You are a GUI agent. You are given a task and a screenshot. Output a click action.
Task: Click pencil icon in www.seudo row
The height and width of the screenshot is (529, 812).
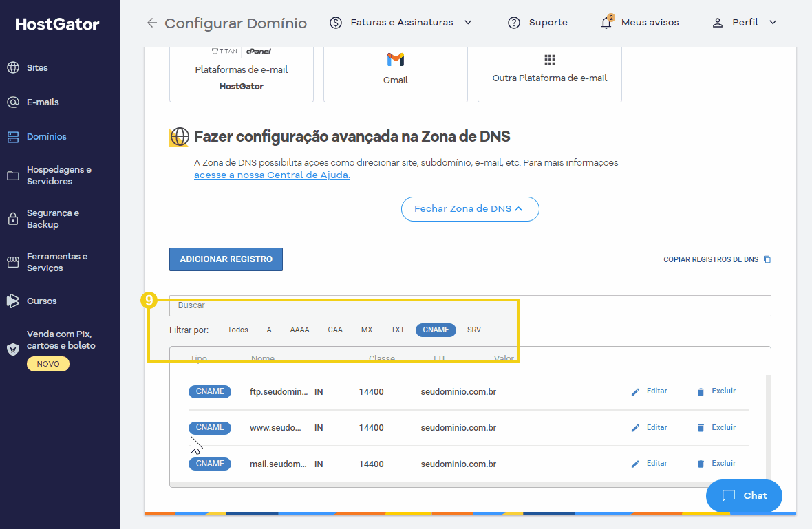[635, 428]
